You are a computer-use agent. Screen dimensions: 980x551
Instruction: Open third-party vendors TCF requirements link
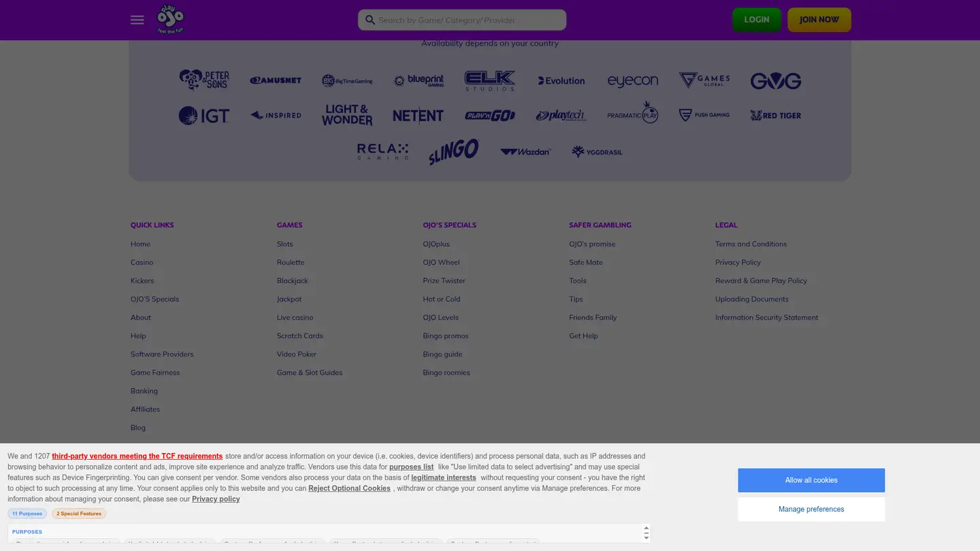coord(137,456)
